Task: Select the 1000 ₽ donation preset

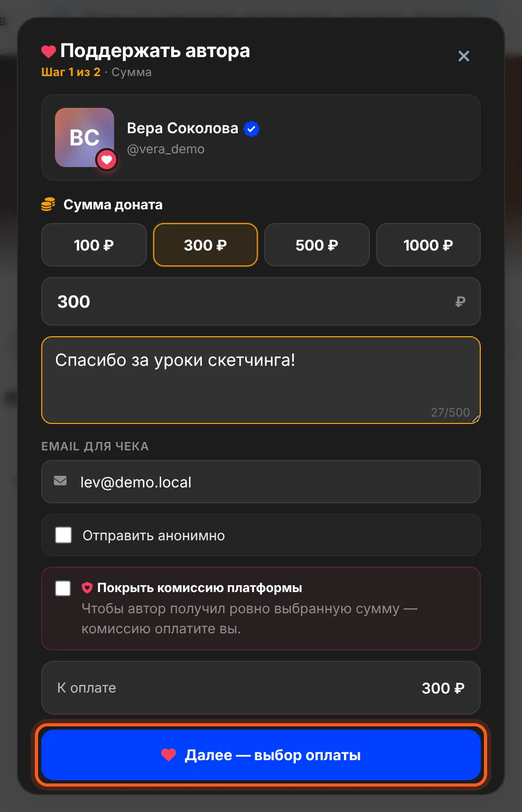Action: coord(428,245)
